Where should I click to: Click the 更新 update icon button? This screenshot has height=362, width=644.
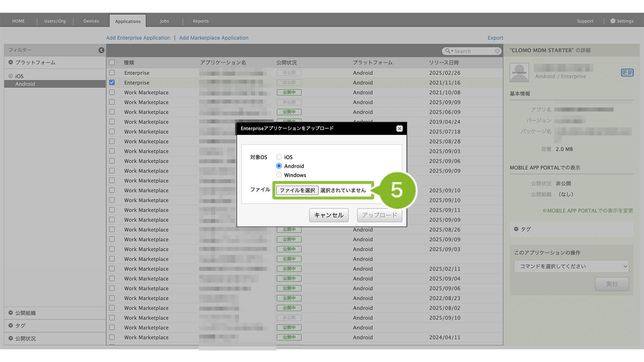(x=627, y=72)
